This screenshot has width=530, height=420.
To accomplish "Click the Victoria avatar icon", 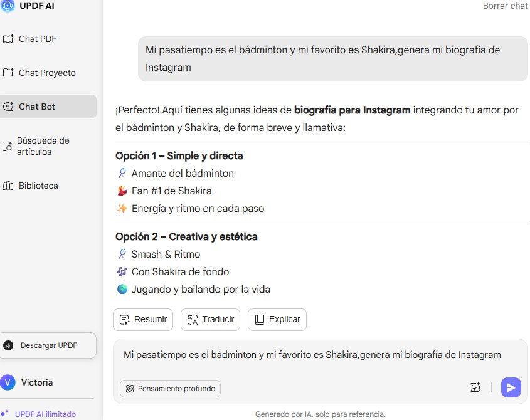I will point(8,382).
